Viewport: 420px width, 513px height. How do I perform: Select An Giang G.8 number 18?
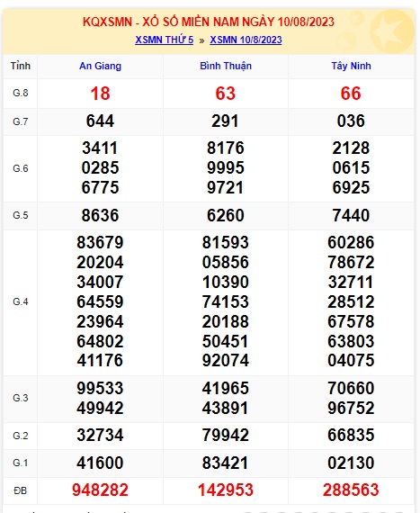[x=100, y=94]
